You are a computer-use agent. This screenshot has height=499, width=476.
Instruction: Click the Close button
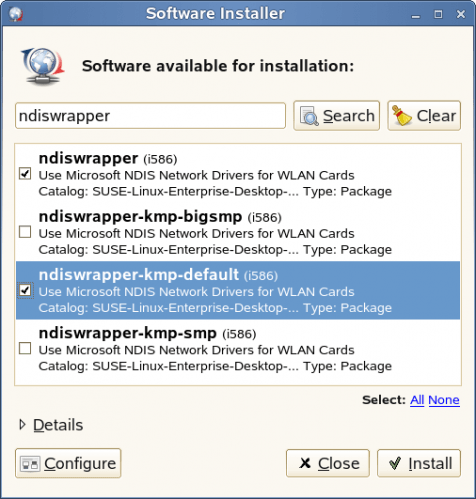tap(328, 463)
